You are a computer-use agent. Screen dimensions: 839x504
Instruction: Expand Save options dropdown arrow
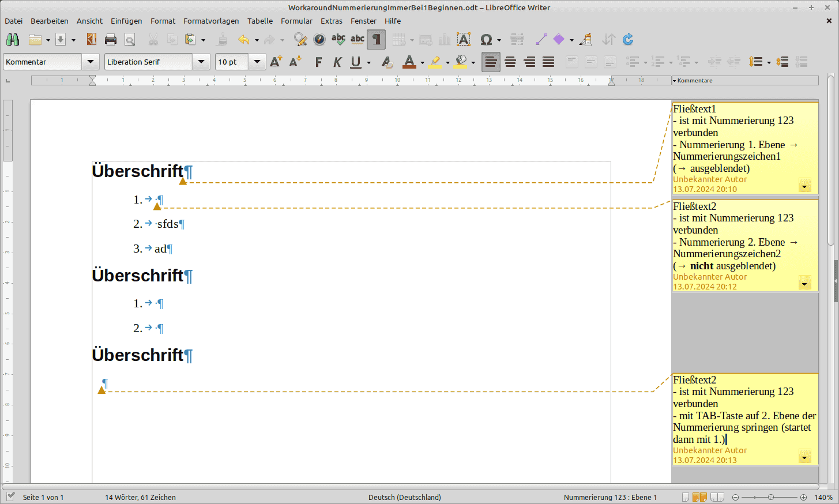(x=73, y=40)
